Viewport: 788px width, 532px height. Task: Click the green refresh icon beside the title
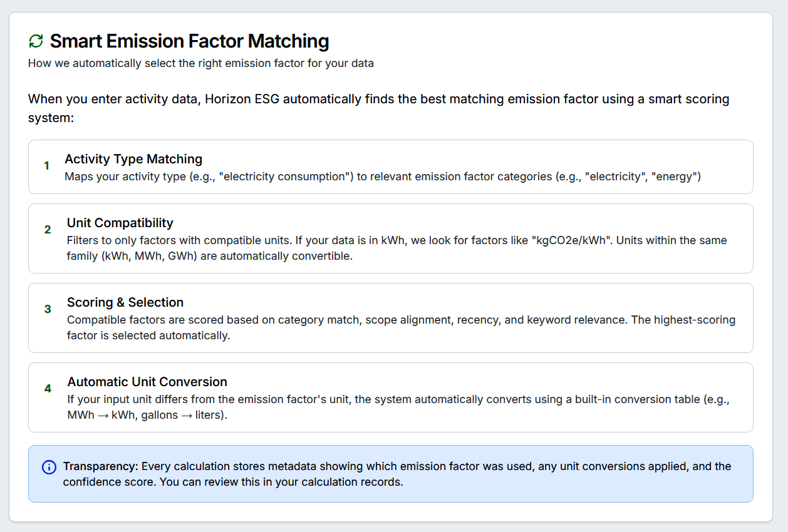tap(36, 41)
